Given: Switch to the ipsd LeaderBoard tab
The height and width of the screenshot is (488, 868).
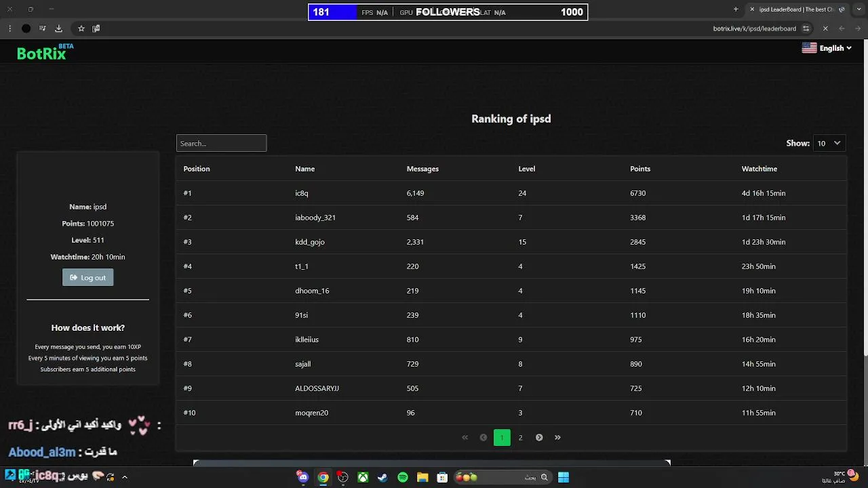Looking at the screenshot, I should [798, 9].
